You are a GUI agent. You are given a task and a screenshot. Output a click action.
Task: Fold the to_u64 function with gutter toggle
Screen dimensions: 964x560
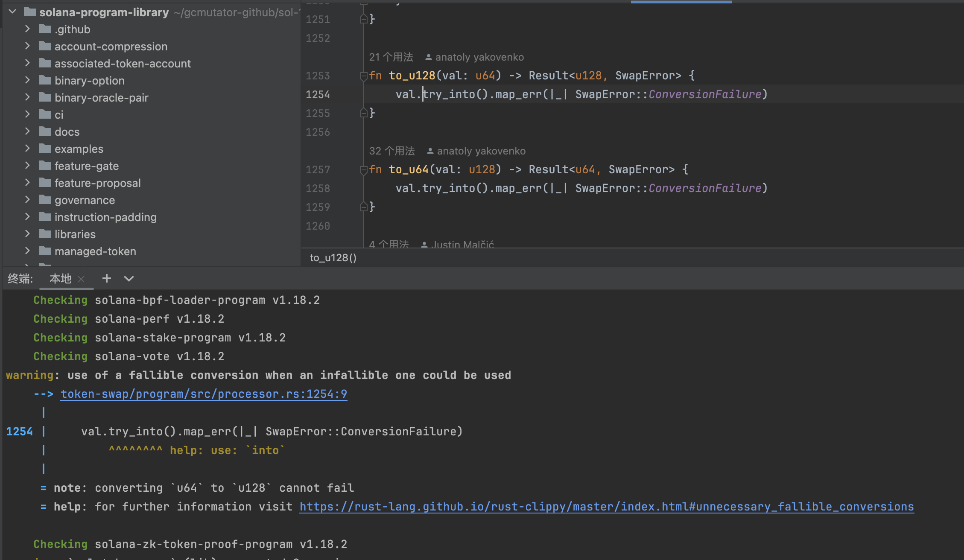point(363,170)
